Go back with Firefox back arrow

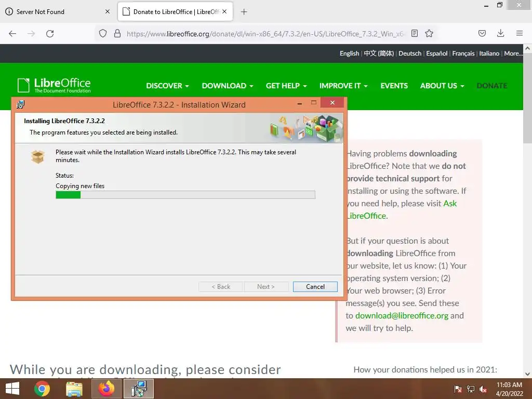point(12,34)
